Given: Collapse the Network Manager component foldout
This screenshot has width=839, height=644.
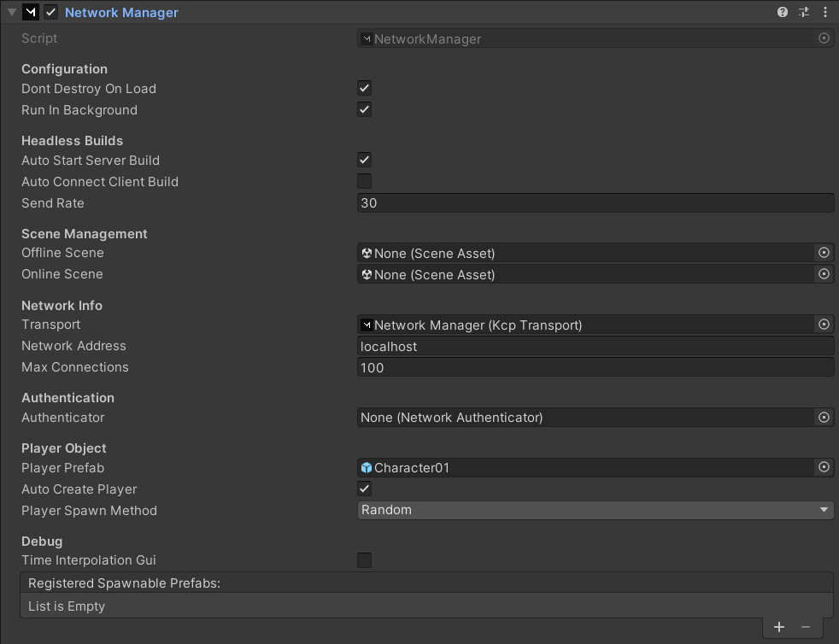Looking at the screenshot, I should click(11, 13).
